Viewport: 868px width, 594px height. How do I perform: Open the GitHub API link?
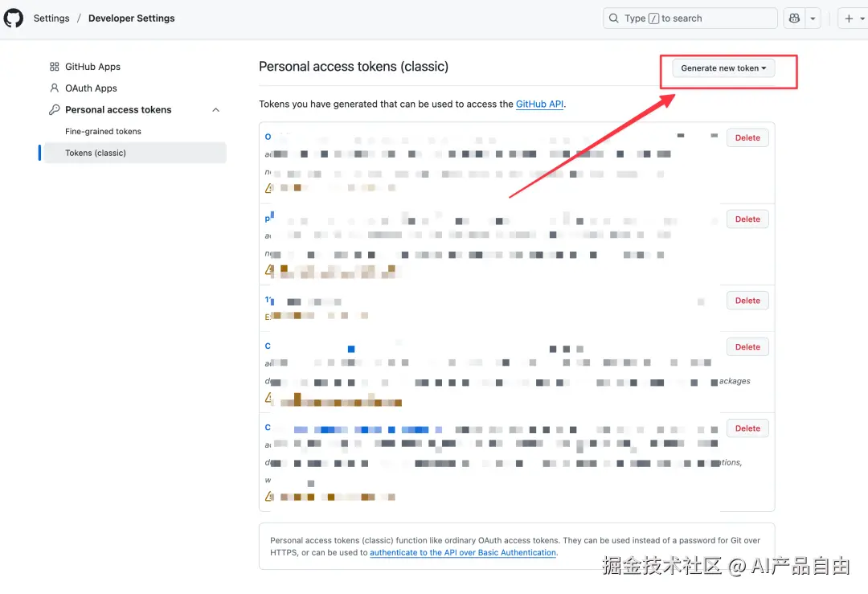point(539,104)
